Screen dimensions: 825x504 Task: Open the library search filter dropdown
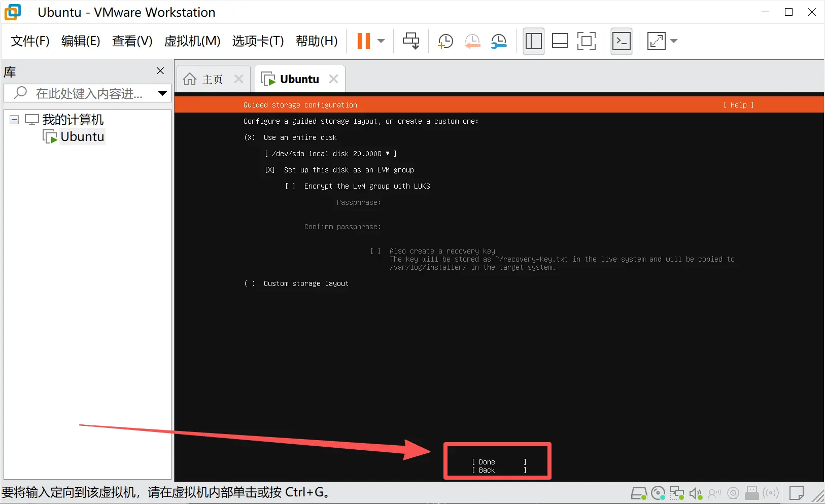tap(163, 93)
